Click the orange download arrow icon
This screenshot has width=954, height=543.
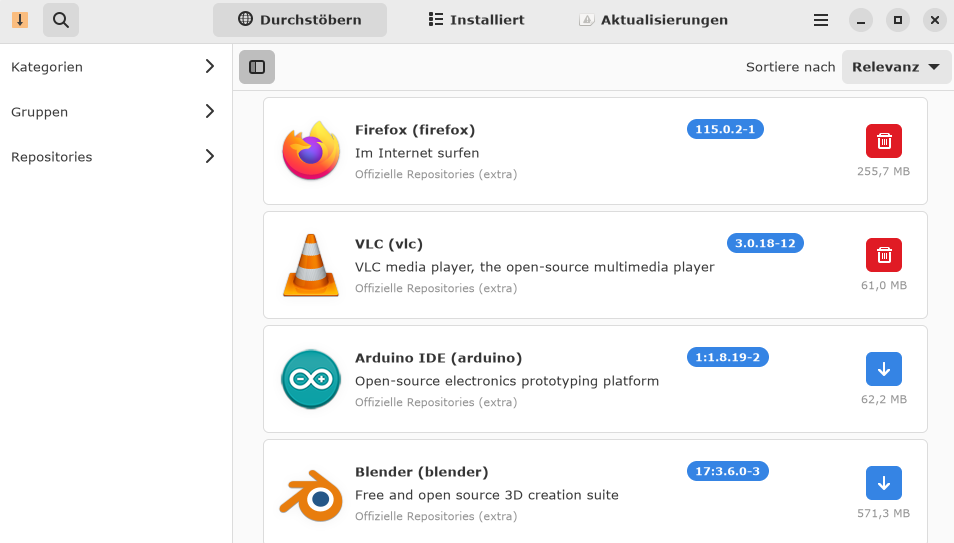tap(20, 20)
